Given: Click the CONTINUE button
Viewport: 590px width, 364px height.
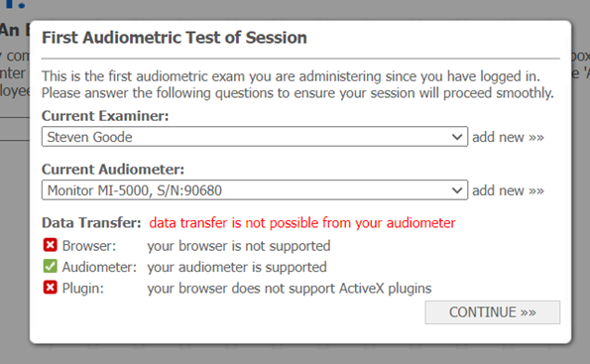Looking at the screenshot, I should [493, 312].
